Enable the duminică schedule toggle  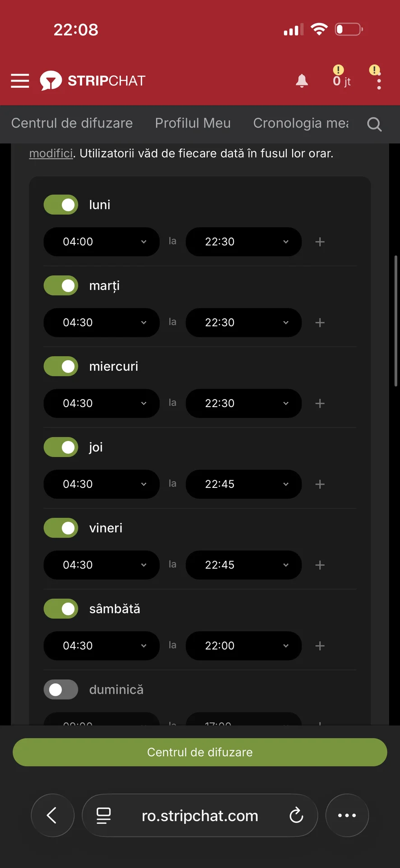pyautogui.click(x=61, y=689)
